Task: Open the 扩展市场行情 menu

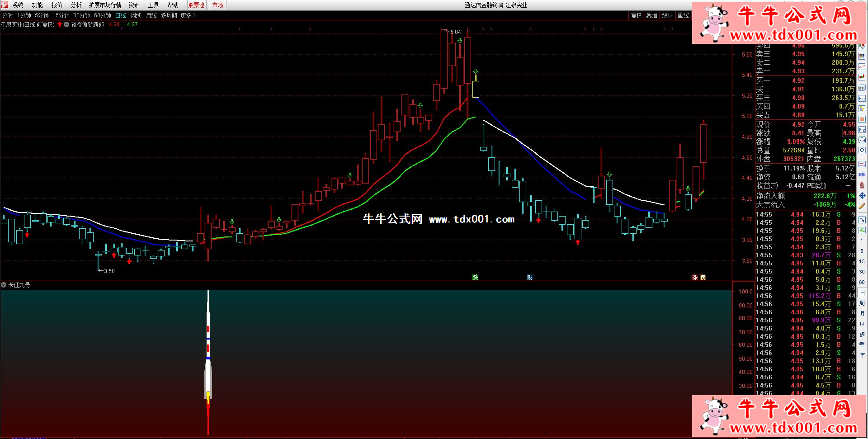Action: coord(105,5)
